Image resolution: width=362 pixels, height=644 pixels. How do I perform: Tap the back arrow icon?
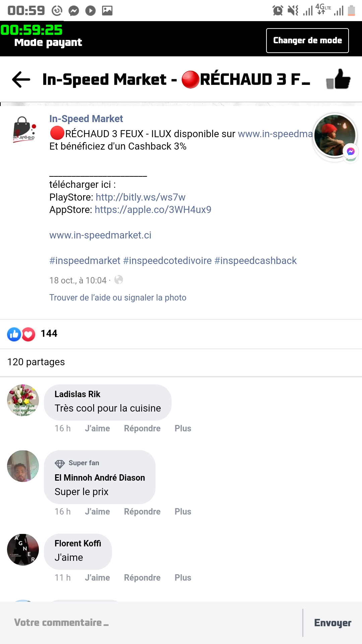tap(21, 79)
